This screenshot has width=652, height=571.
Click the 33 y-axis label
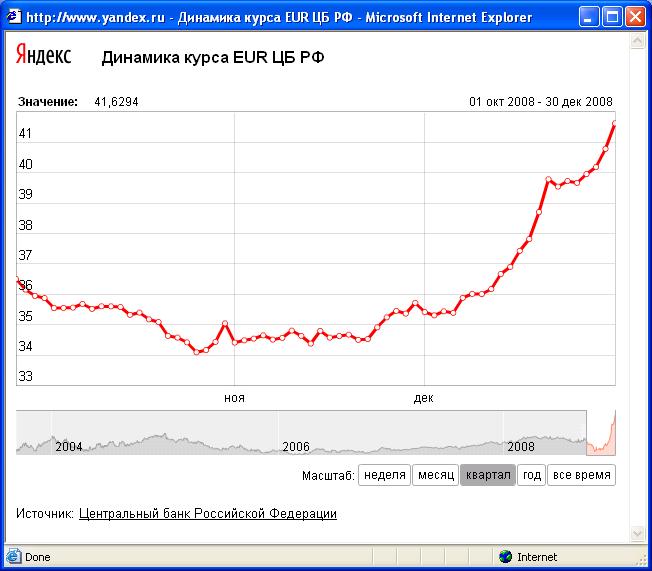pyautogui.click(x=25, y=376)
